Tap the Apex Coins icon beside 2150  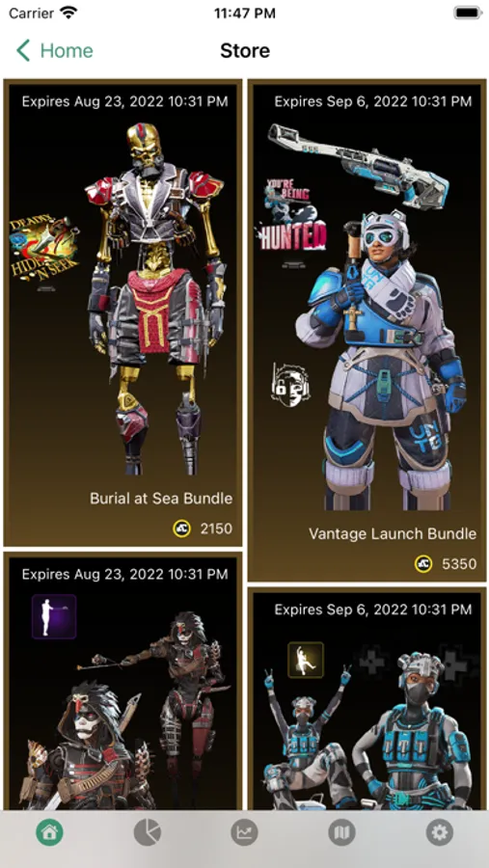click(x=181, y=529)
